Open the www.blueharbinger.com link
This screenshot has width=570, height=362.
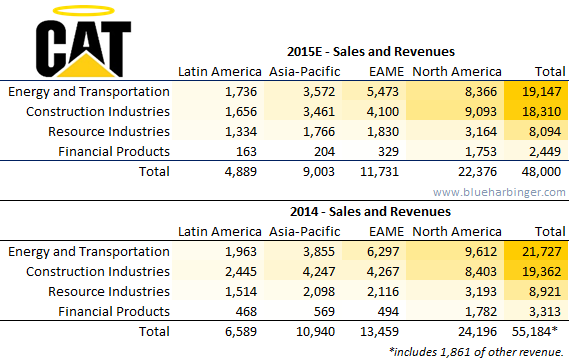(499, 192)
